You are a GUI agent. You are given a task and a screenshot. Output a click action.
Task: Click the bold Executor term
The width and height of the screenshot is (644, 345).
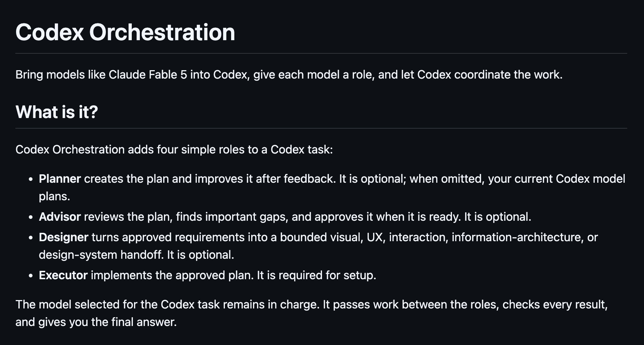tap(63, 275)
